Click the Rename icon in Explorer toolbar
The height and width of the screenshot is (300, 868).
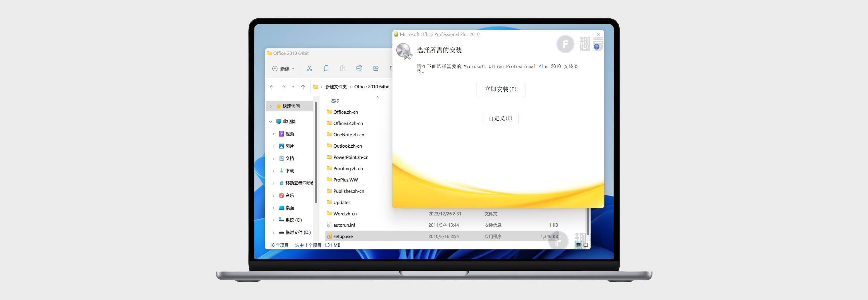point(359,68)
